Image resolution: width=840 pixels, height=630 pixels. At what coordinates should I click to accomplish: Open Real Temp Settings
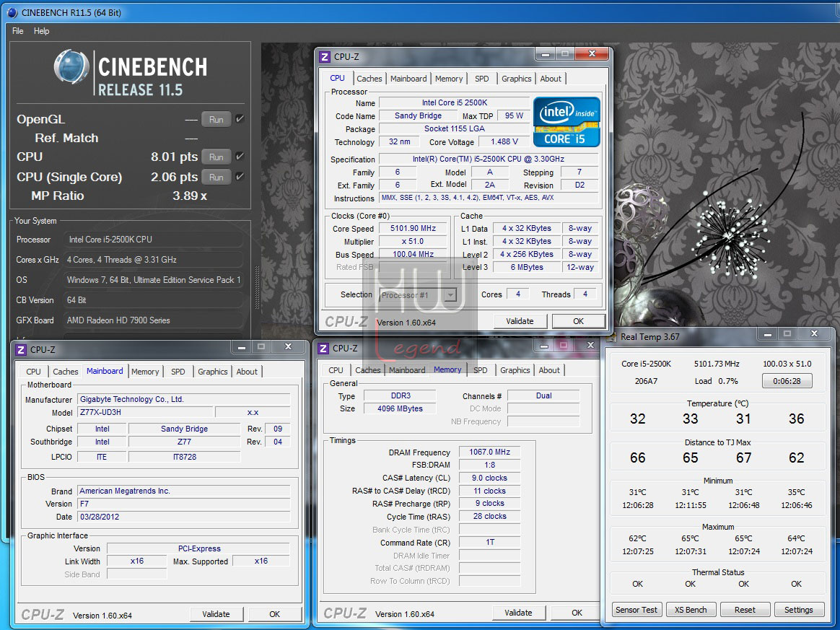[x=799, y=611]
